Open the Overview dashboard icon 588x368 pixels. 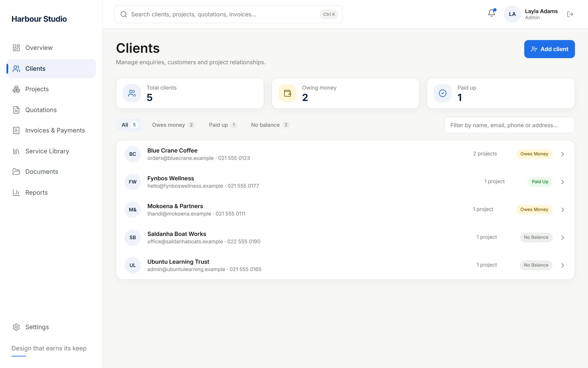(x=16, y=48)
